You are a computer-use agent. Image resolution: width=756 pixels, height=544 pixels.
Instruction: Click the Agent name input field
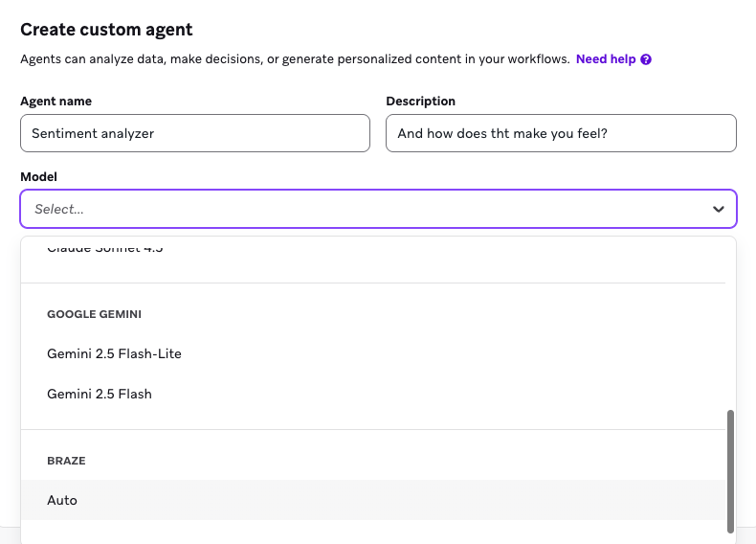pos(194,133)
